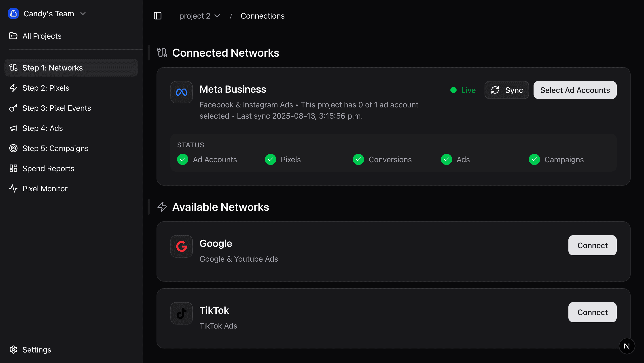Image resolution: width=644 pixels, height=363 pixels.
Task: Click the Ad Accounts status checkmark
Action: tap(182, 159)
